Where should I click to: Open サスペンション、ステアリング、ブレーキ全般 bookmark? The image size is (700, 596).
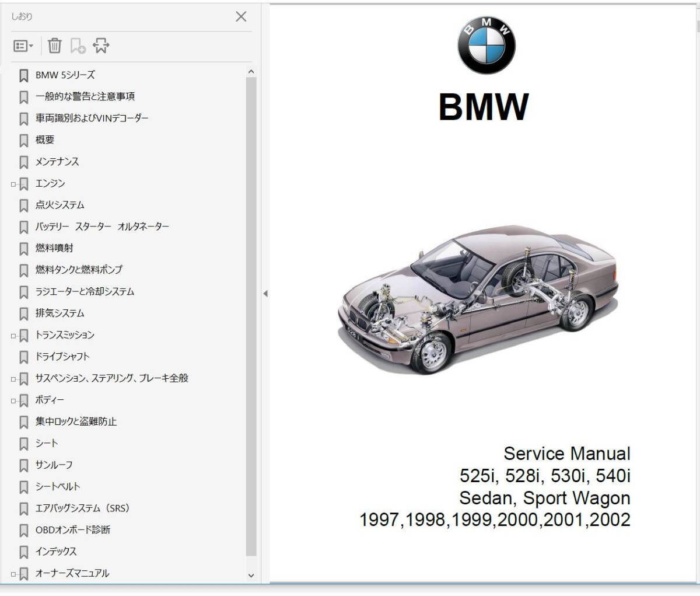(x=112, y=378)
